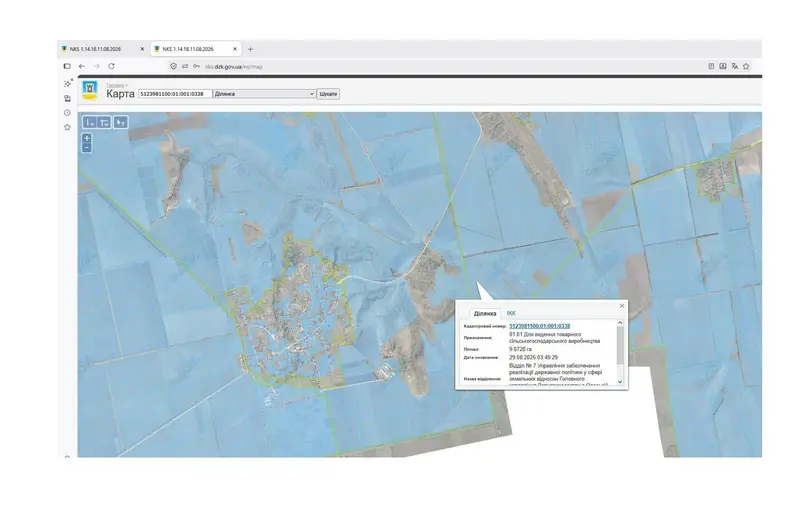Open history clock icon in sidebar
Screen dimensions: 800x525
click(x=67, y=113)
